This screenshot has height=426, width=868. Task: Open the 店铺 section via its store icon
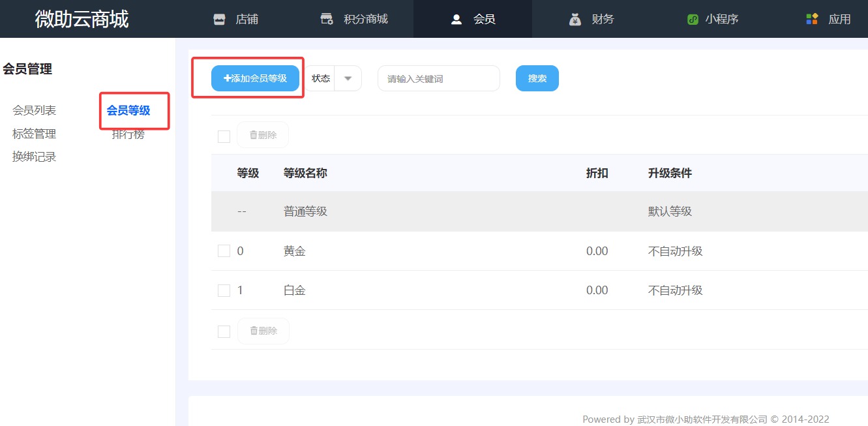point(218,19)
